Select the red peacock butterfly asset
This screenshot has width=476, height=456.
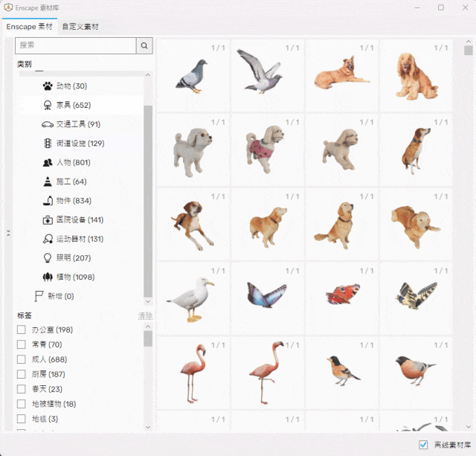(341, 298)
